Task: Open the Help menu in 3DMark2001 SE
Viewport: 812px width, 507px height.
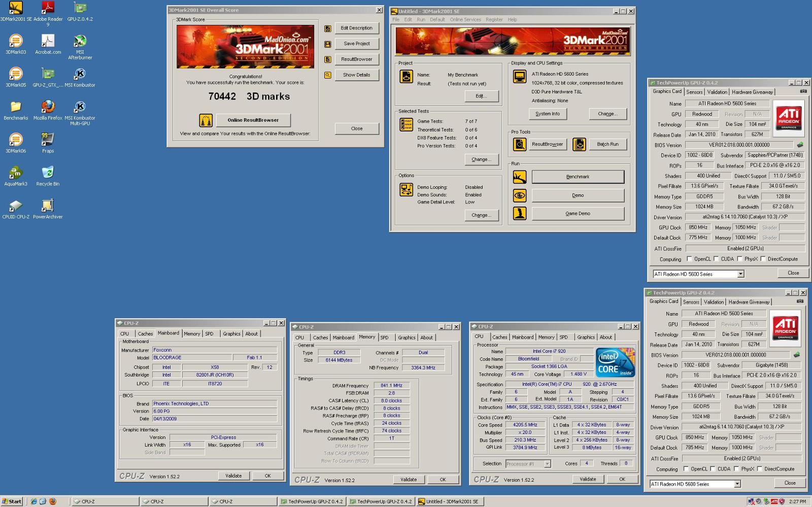Action: (513, 20)
